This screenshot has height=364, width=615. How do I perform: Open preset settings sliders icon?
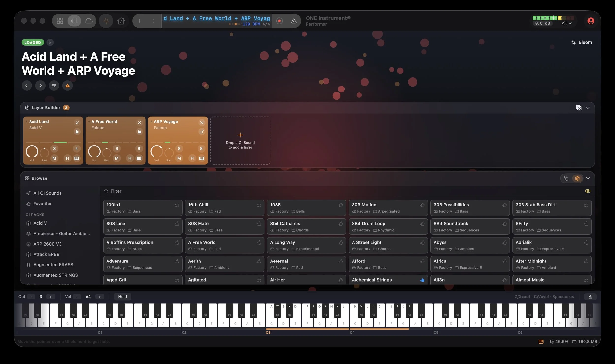pos(54,86)
